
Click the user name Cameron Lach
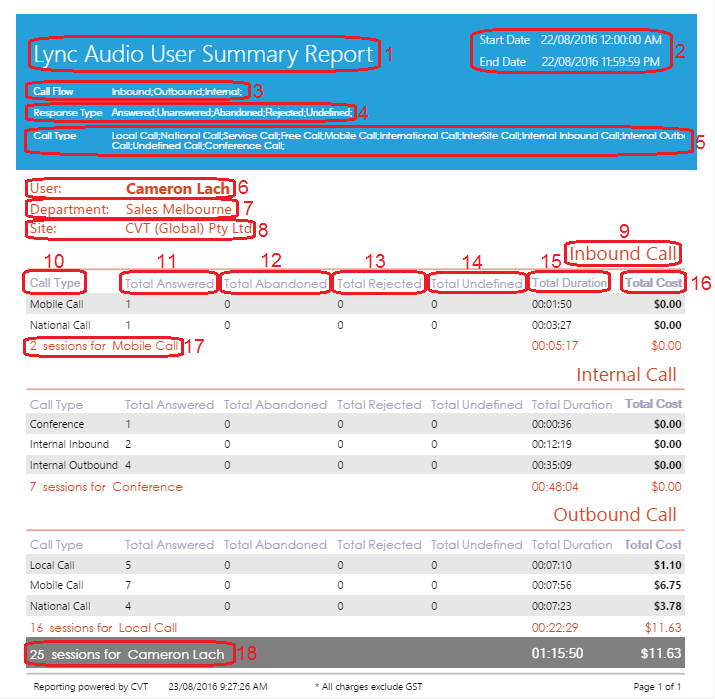178,189
